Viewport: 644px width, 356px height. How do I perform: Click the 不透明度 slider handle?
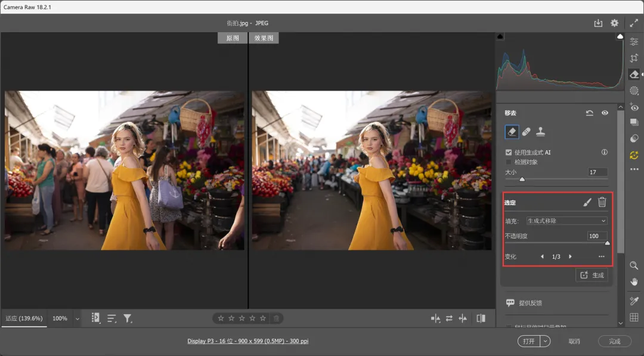[608, 243]
